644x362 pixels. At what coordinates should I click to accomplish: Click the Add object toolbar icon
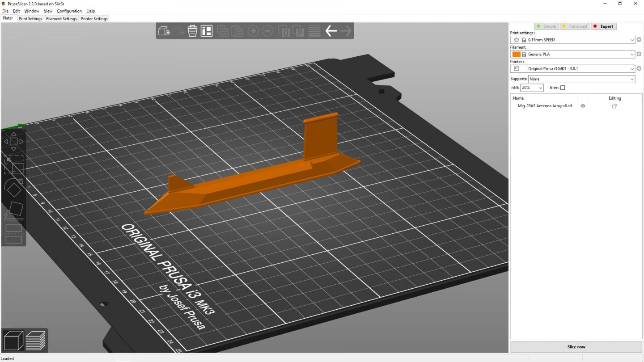coord(164,31)
